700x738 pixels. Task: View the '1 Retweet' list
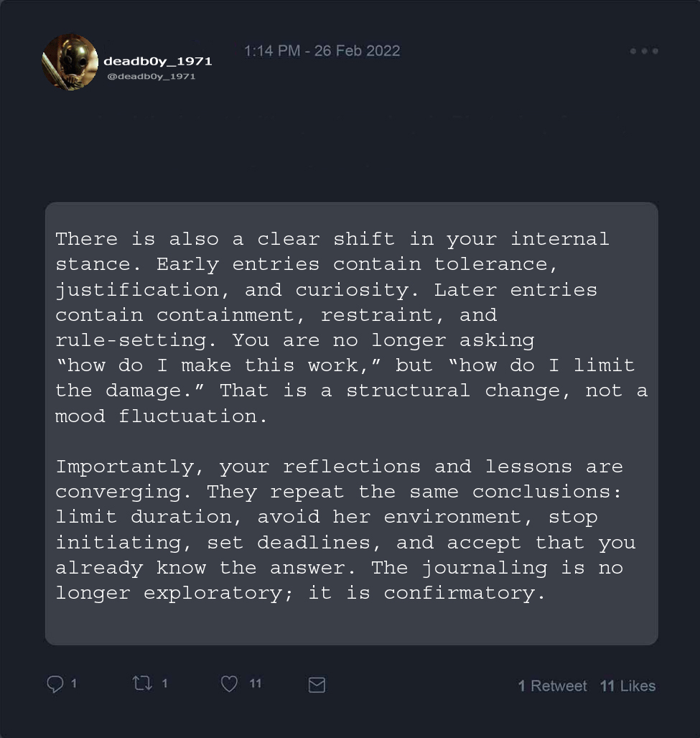pos(552,686)
